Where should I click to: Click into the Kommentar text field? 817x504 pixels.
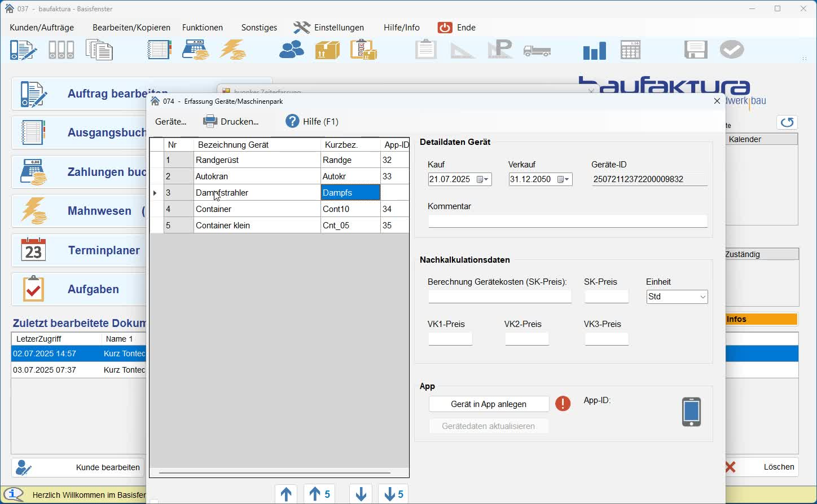567,221
